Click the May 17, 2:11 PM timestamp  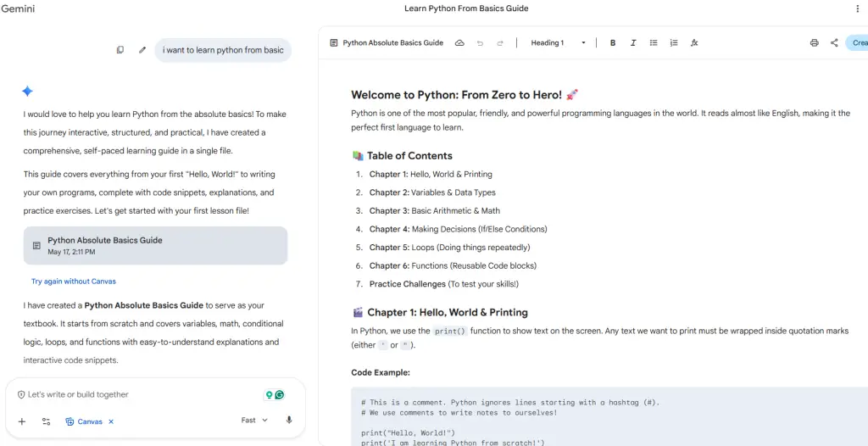(71, 252)
